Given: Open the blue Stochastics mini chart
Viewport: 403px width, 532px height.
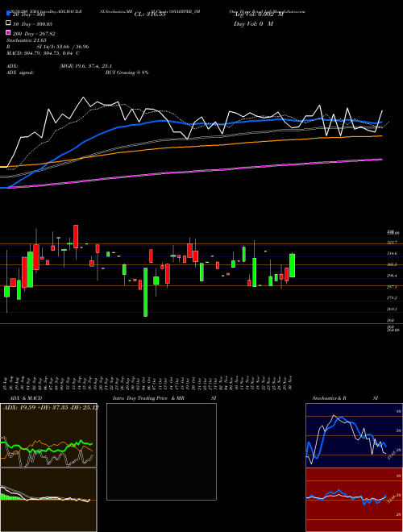Looking at the screenshot, I should tap(354, 435).
